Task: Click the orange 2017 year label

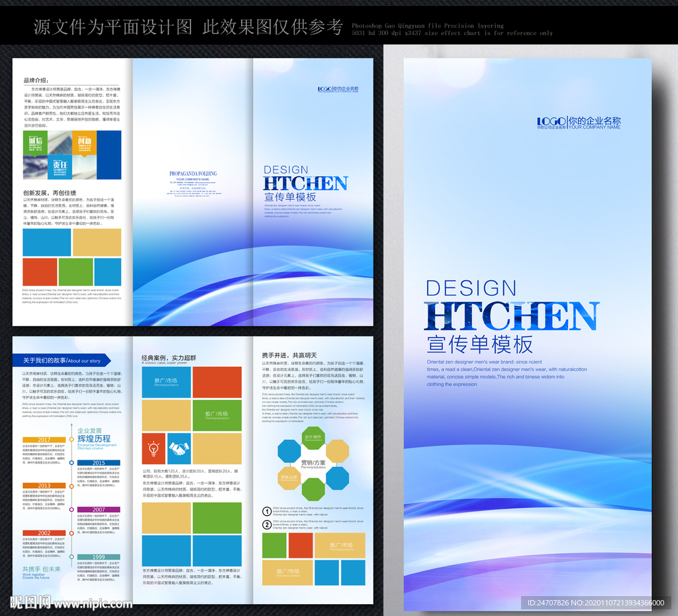Action: (44, 440)
